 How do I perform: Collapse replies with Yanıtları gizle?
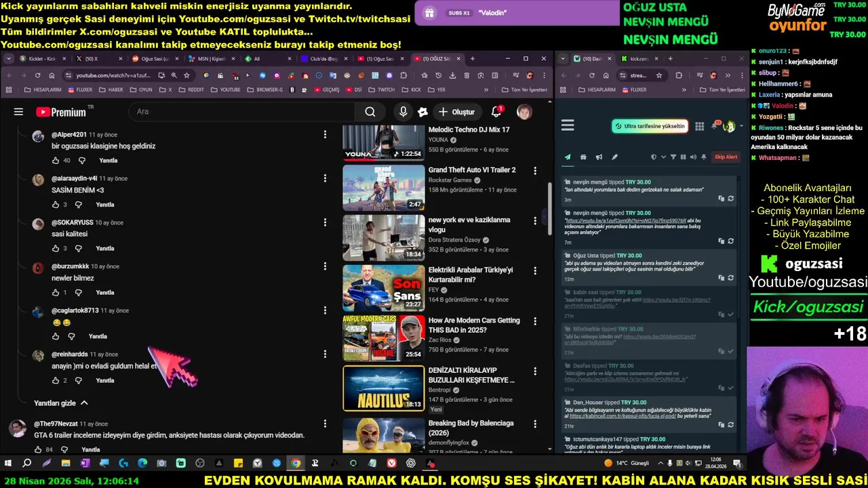click(61, 403)
